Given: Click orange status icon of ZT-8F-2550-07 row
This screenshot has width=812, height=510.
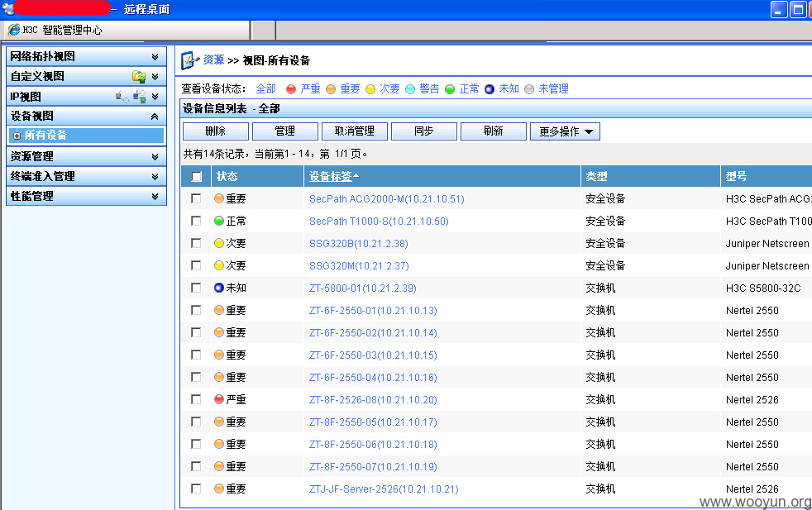Looking at the screenshot, I should click(x=219, y=466).
